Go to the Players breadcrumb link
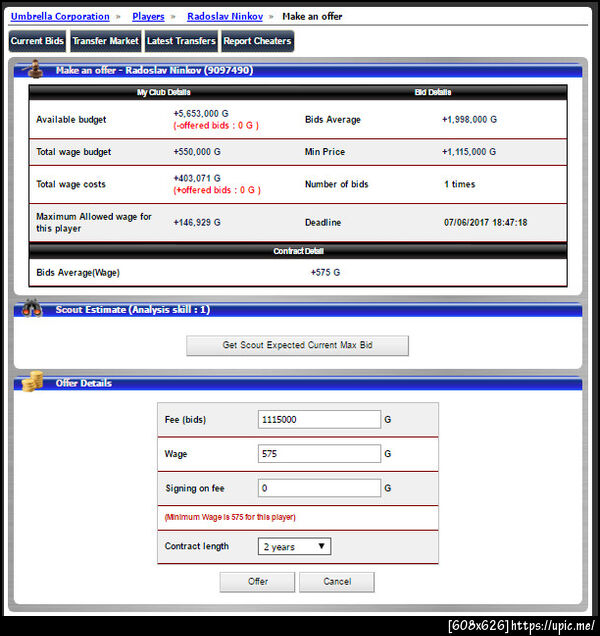 pos(148,17)
